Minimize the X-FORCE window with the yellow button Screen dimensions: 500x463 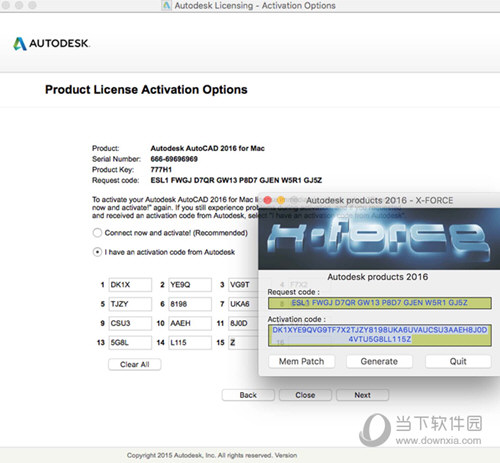click(x=281, y=200)
